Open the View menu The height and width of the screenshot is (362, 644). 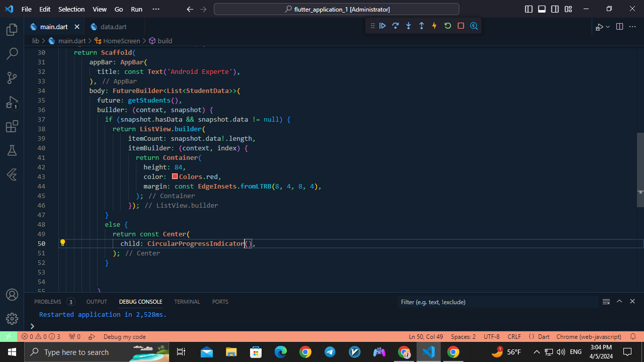[100, 9]
